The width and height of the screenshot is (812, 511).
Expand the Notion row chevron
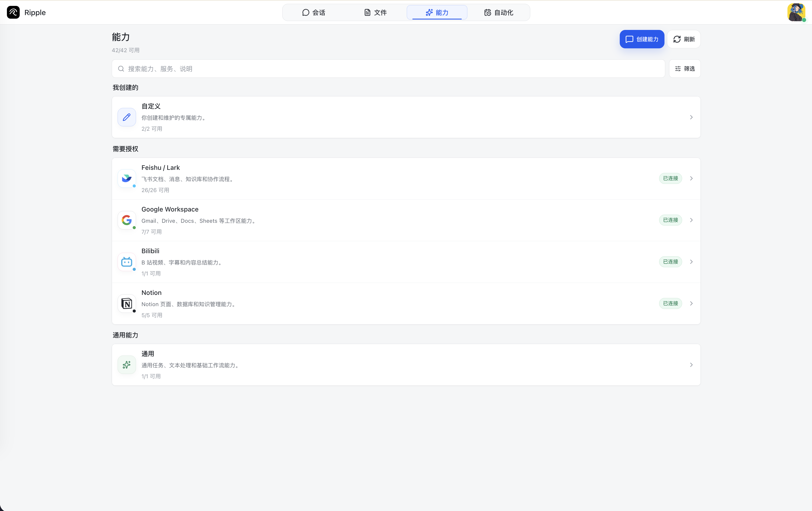[691, 304]
